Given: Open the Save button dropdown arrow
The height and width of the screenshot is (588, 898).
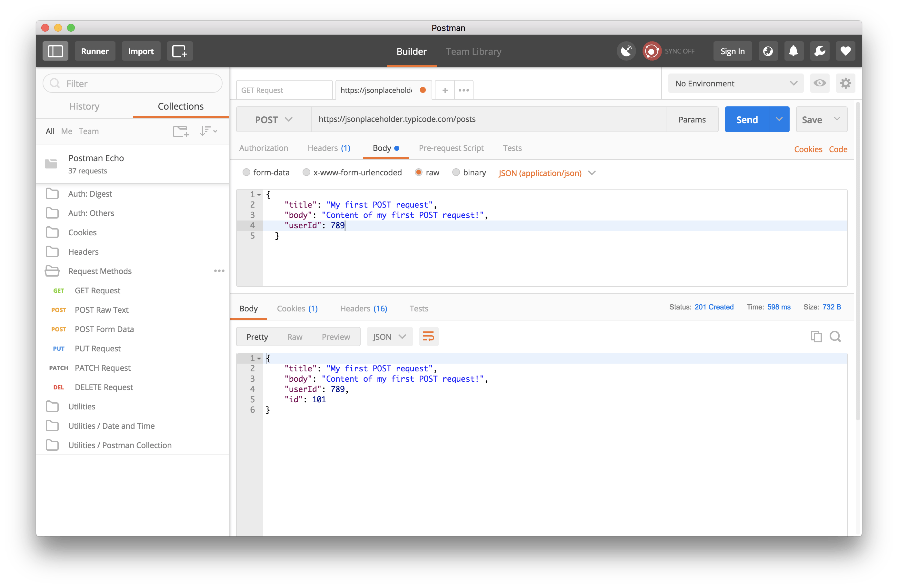Looking at the screenshot, I should (837, 119).
